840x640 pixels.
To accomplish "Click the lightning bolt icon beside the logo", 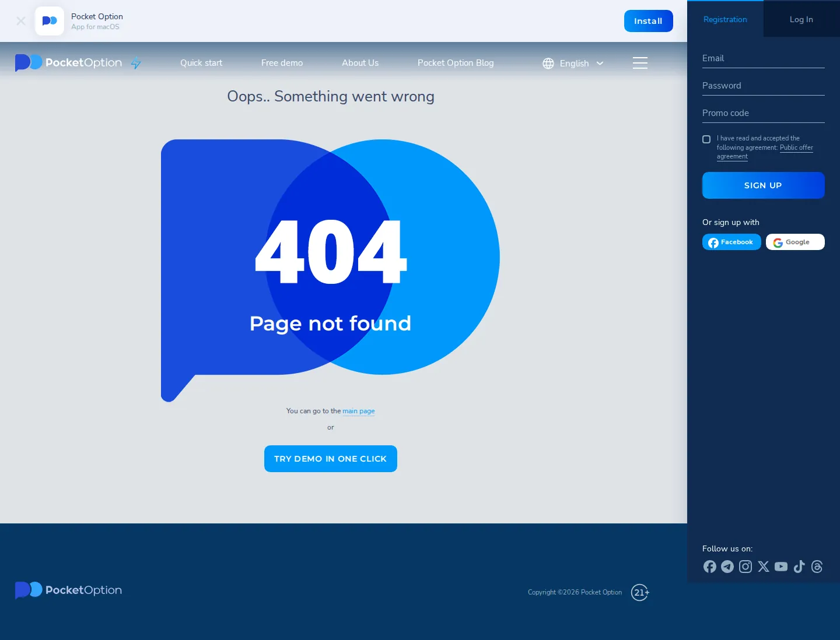I will pyautogui.click(x=136, y=63).
